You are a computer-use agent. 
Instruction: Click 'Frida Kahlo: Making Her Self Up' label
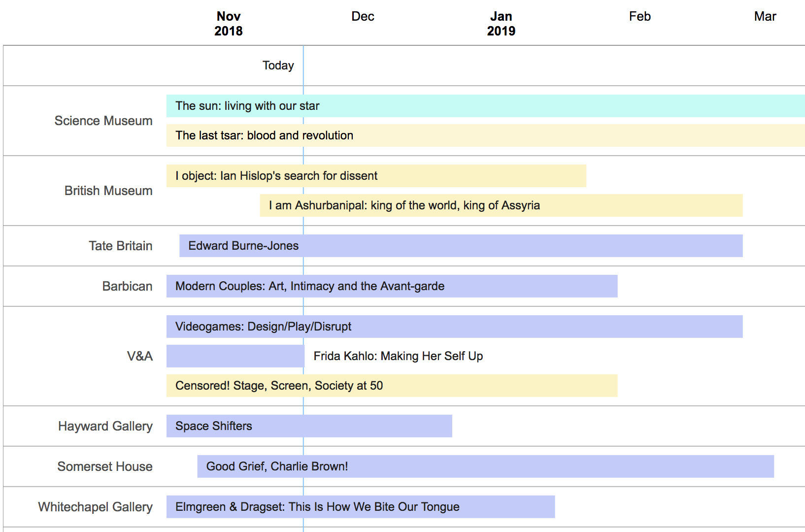click(398, 356)
